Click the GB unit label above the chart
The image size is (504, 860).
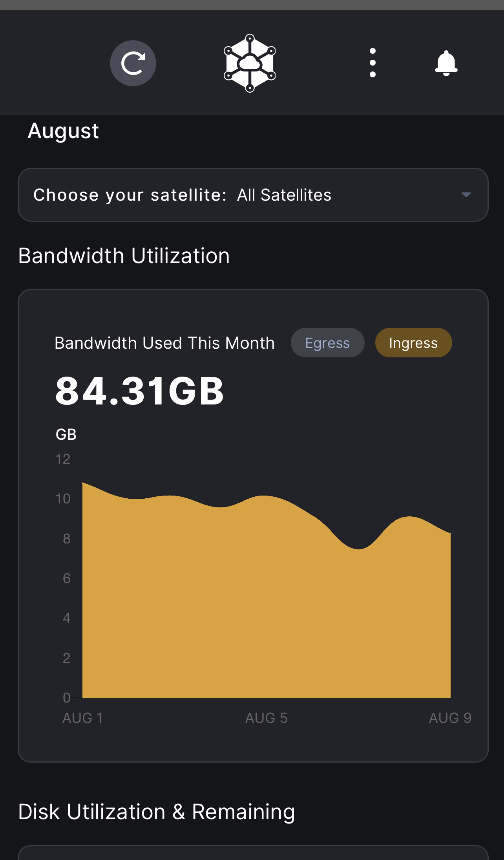pos(66,435)
